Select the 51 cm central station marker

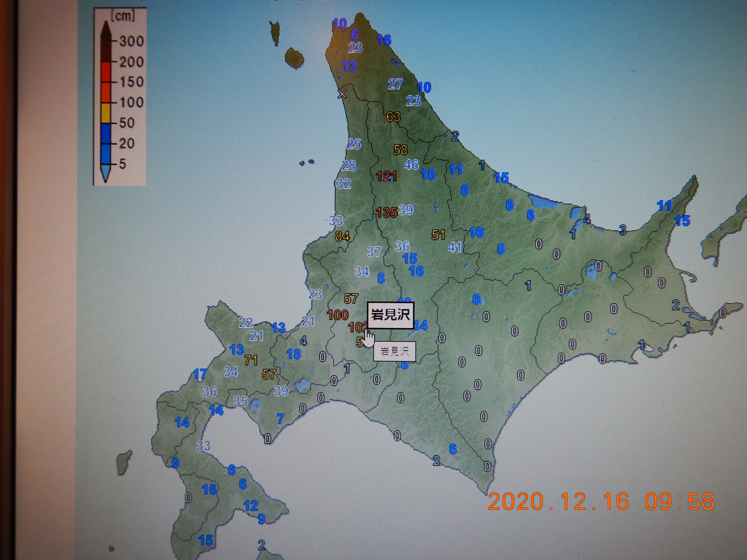[x=438, y=235]
